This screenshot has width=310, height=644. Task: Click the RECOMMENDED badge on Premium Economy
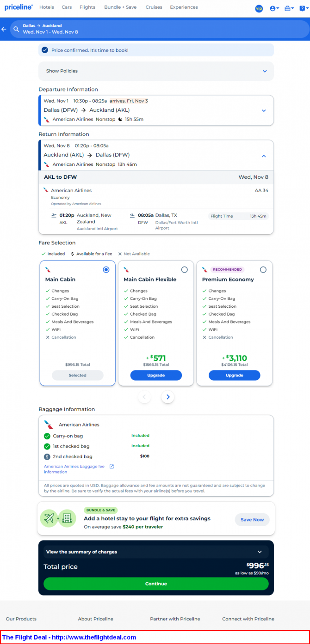click(227, 269)
